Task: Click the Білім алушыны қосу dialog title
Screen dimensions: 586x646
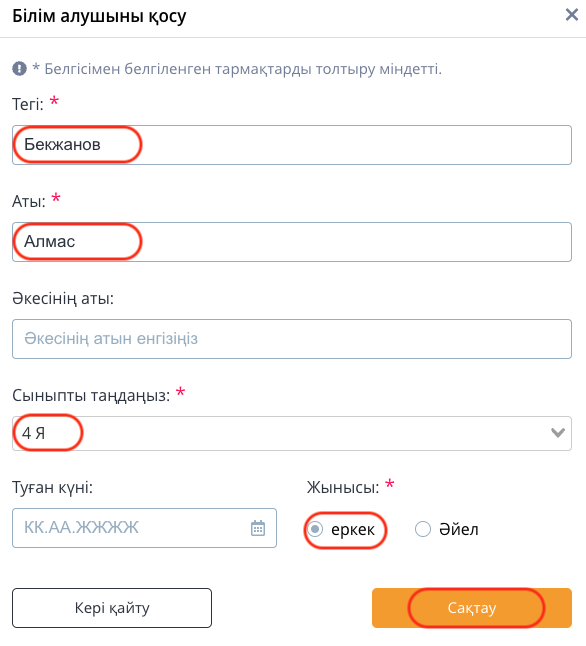Action: pyautogui.click(x=99, y=16)
